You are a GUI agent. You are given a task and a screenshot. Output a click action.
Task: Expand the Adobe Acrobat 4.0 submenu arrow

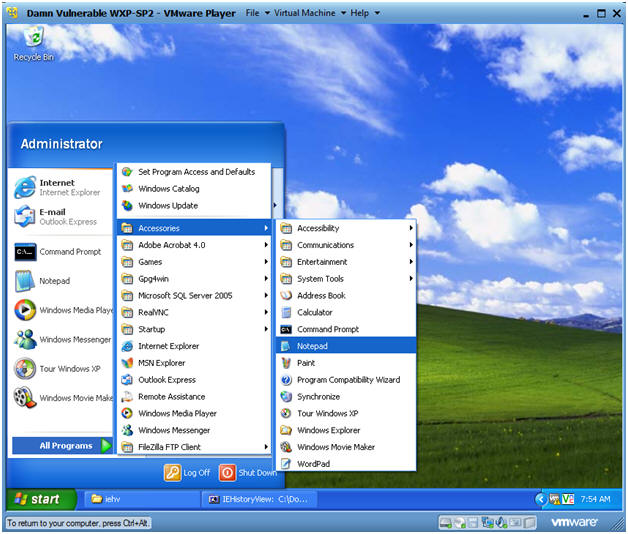266,245
